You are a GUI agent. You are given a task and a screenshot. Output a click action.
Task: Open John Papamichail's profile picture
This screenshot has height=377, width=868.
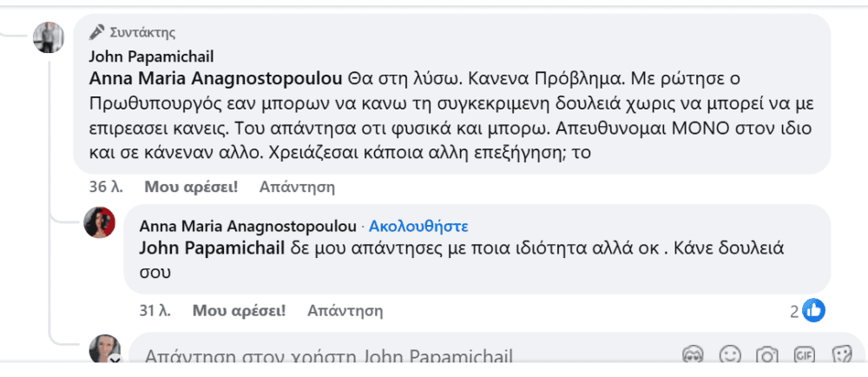[x=49, y=37]
